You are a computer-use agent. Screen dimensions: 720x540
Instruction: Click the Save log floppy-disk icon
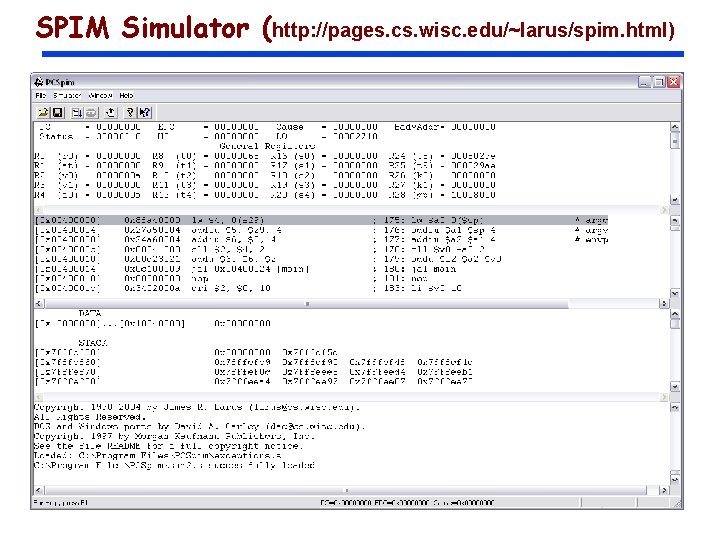[58, 112]
